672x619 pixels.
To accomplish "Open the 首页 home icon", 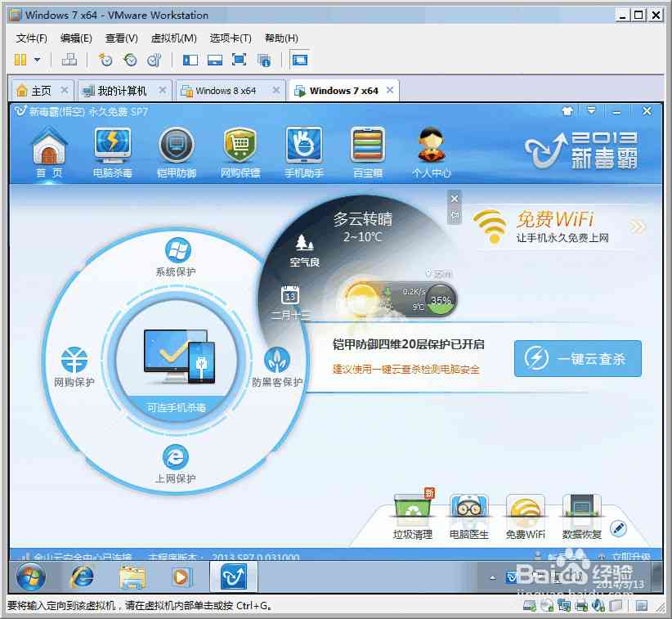I will (49, 152).
